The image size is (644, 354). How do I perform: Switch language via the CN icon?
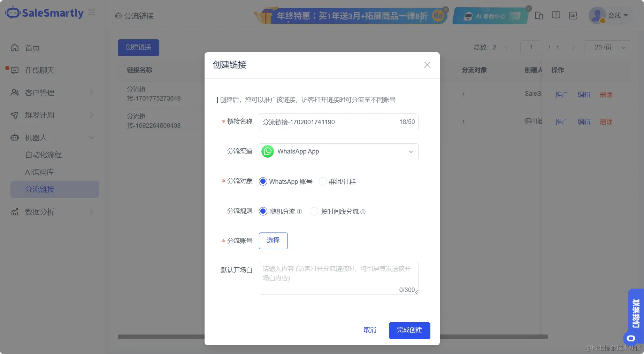[573, 16]
